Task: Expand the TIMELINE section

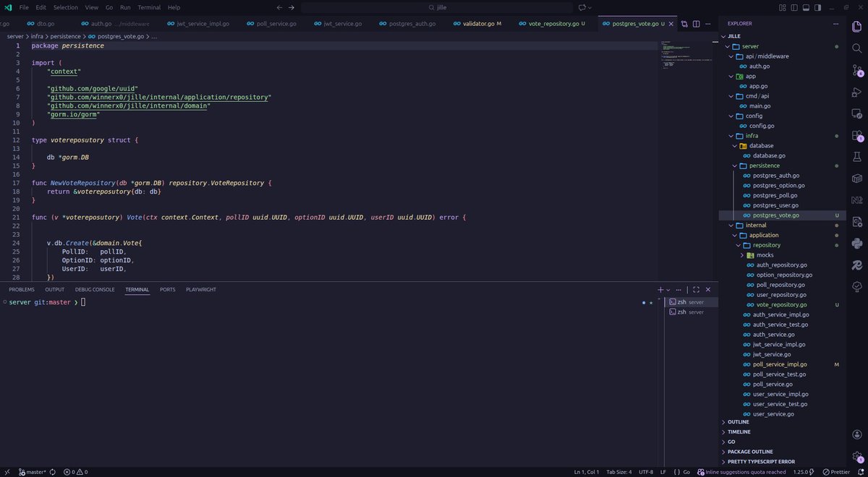Action: [739, 431]
